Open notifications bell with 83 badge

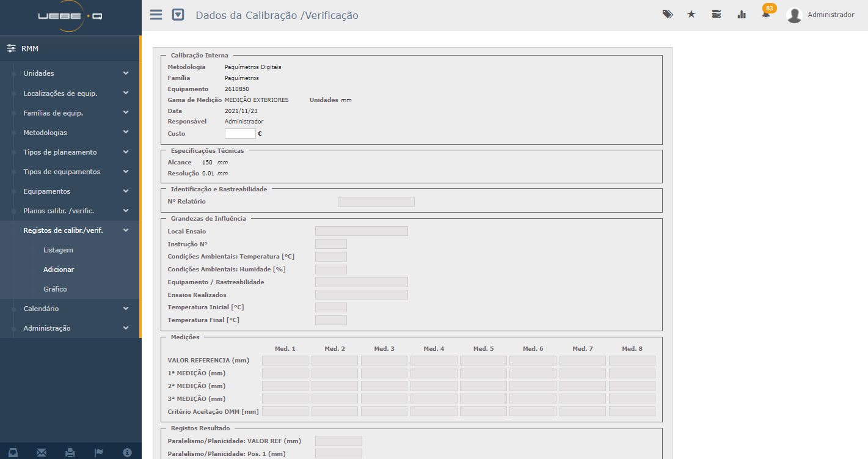click(766, 14)
